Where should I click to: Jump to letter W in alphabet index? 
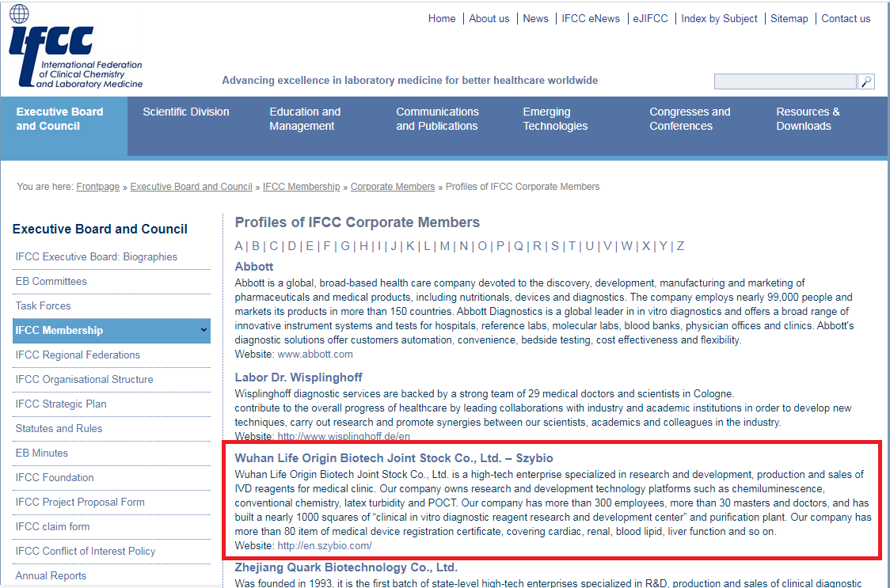[626, 246]
